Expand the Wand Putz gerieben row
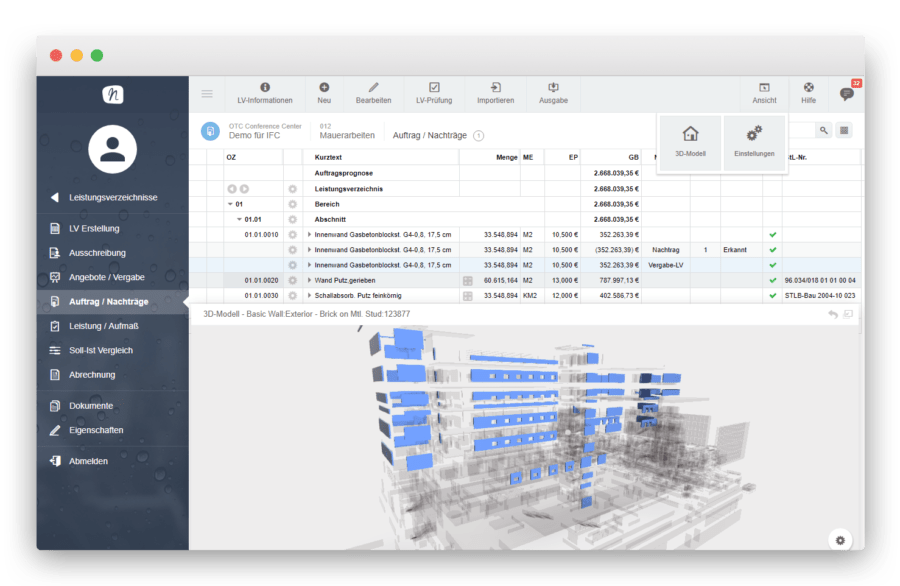The width and height of the screenshot is (900, 586). point(309,281)
